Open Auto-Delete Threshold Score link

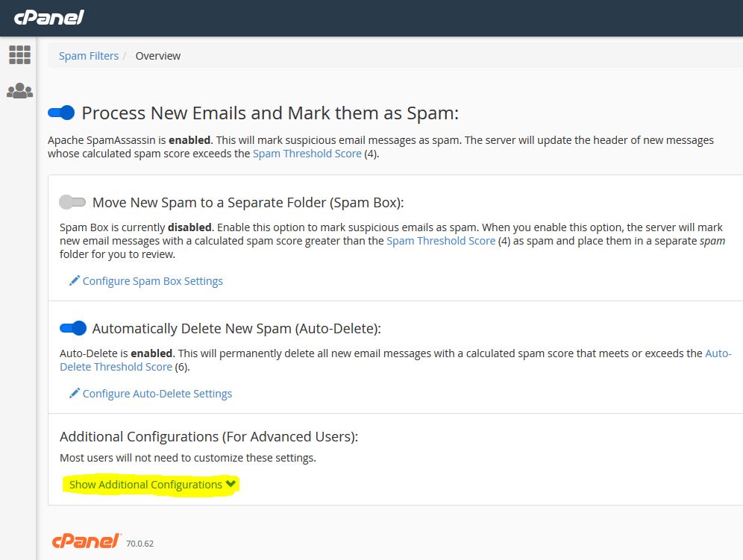click(x=395, y=360)
